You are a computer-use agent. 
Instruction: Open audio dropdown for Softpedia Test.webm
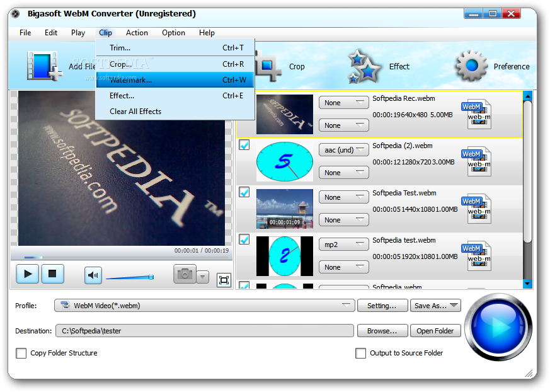pos(344,197)
